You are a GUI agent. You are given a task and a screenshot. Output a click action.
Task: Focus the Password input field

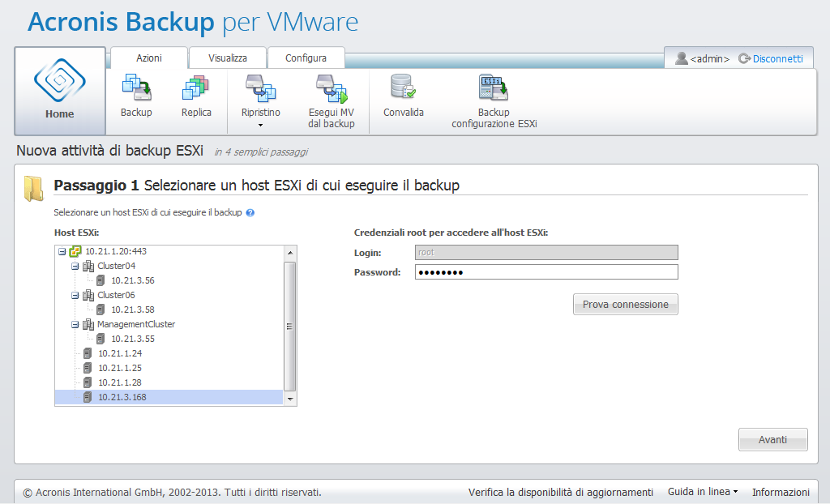546,272
